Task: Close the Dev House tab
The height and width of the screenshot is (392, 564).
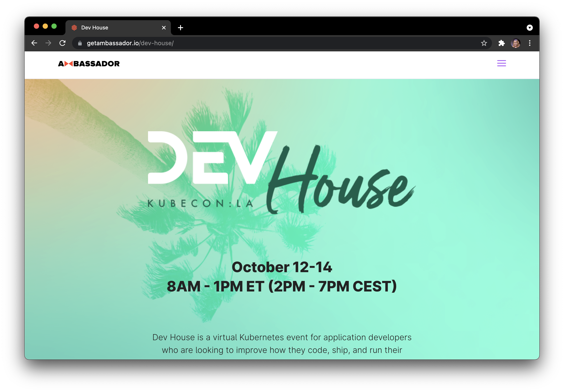Action: pyautogui.click(x=164, y=28)
